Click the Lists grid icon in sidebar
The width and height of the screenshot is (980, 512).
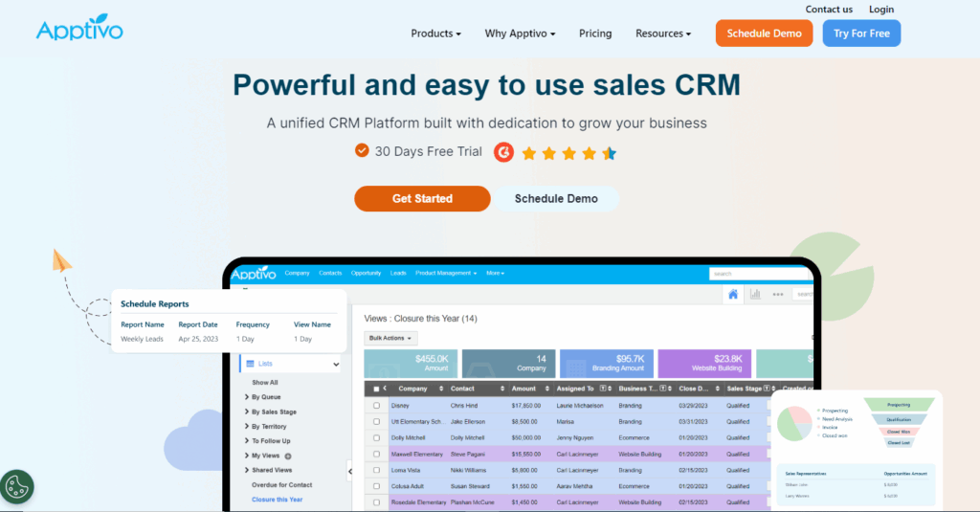[x=250, y=364]
